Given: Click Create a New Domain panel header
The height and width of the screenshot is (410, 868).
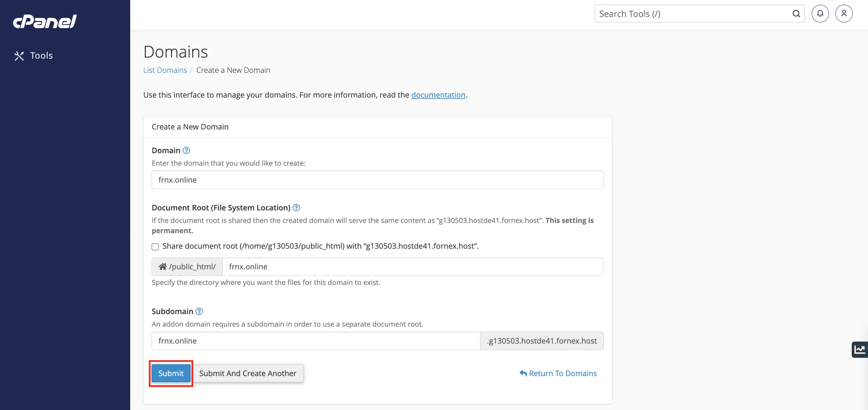Looking at the screenshot, I should pyautogui.click(x=377, y=127).
